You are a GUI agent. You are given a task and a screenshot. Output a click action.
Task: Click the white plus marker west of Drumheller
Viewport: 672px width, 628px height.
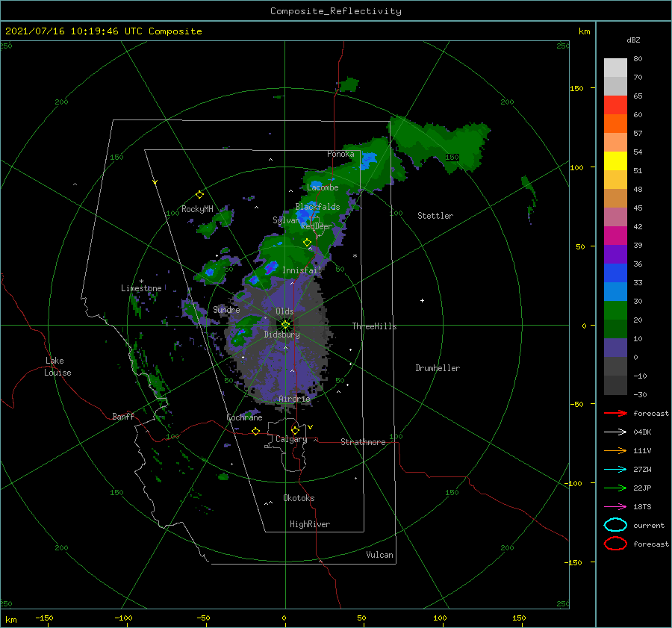[x=422, y=300]
